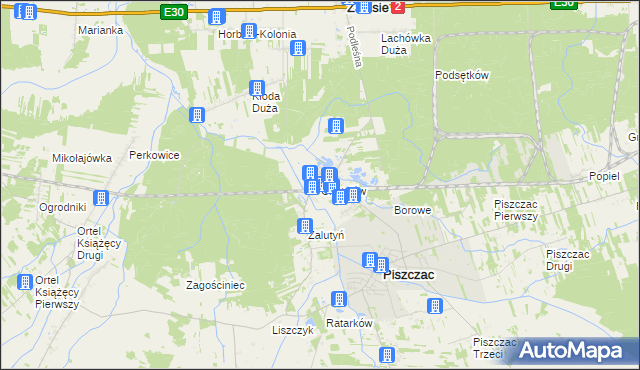This screenshot has height=370, width=640.
Task: Click the E30 road sign badge
Action: pyautogui.click(x=174, y=12)
